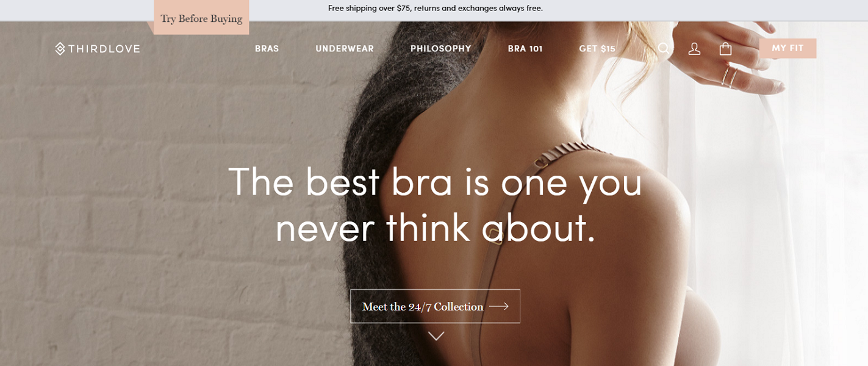The width and height of the screenshot is (868, 366).
Task: Click the free shipping over $75 banner
Action: (435, 9)
